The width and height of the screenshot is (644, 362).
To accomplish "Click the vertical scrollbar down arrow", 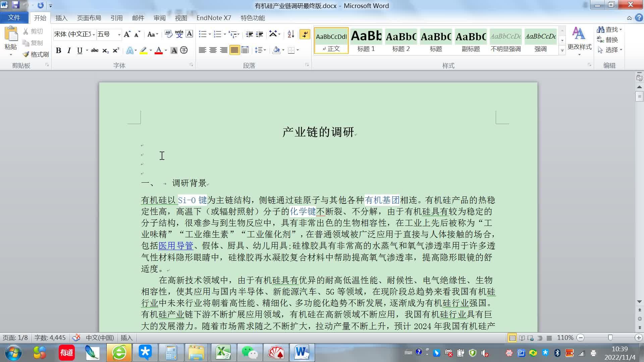I will point(639,302).
